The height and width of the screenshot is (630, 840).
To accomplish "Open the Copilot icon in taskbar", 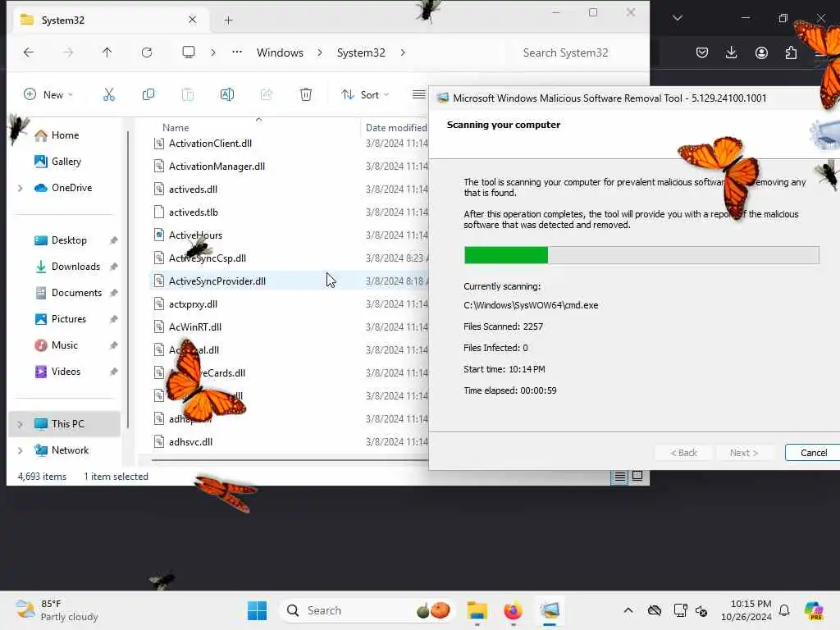I will coord(815,610).
